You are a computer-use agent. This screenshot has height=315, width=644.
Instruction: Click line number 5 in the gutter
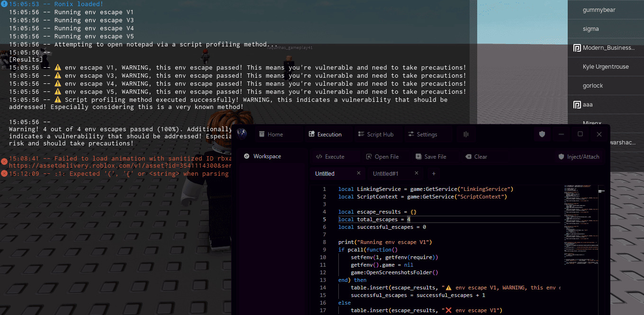pos(324,219)
